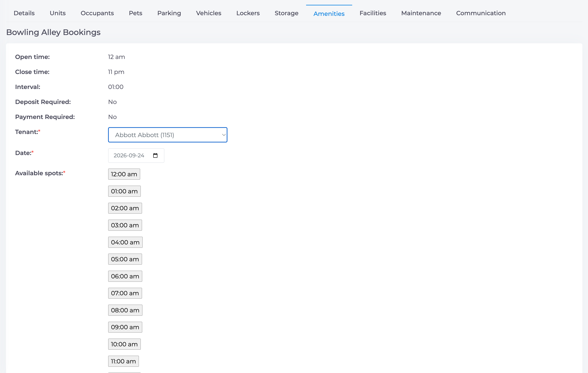Go to the Communication tab
The image size is (588, 373).
pyautogui.click(x=481, y=13)
